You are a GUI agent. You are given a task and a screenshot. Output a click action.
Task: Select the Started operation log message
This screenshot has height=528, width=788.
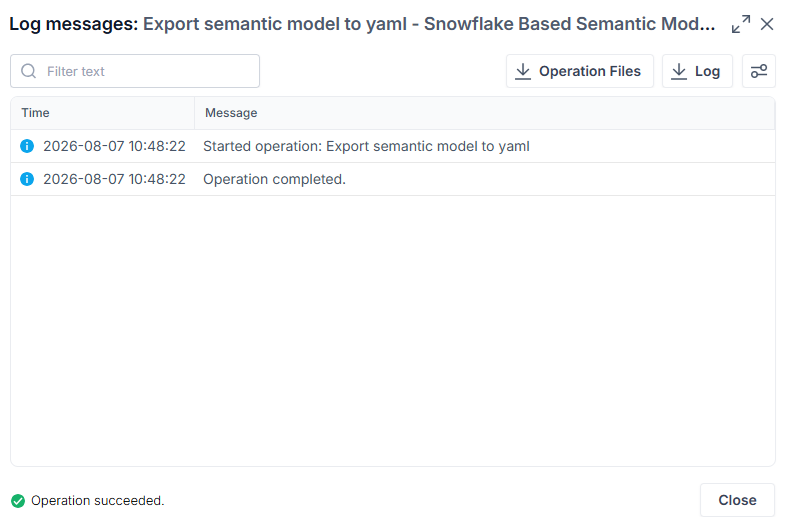pos(366,146)
